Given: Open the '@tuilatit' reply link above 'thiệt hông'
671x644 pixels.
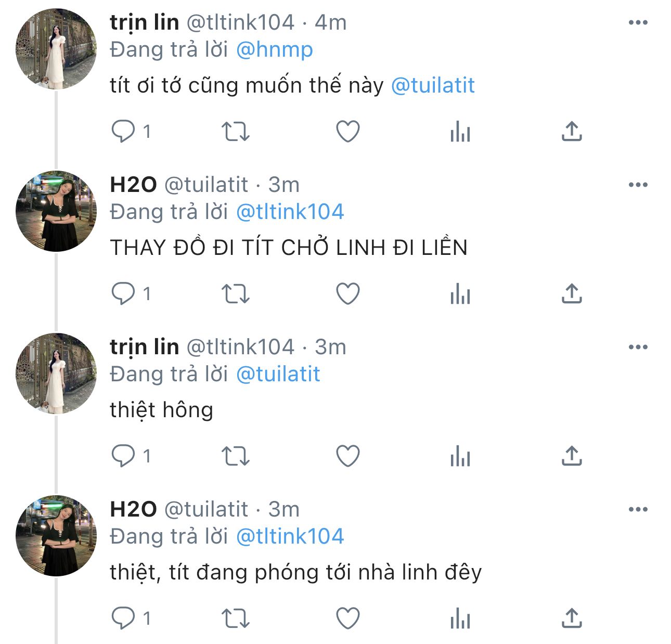Looking at the screenshot, I should coord(278,375).
